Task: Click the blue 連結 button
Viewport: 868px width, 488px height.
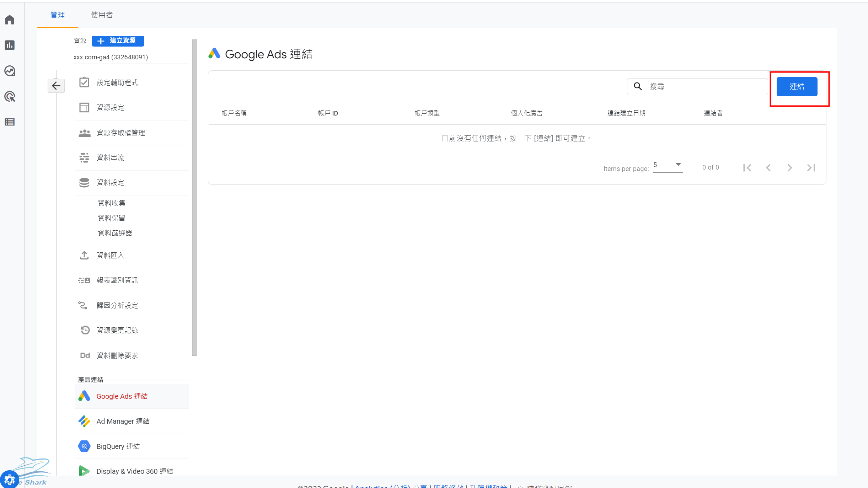Action: (797, 86)
